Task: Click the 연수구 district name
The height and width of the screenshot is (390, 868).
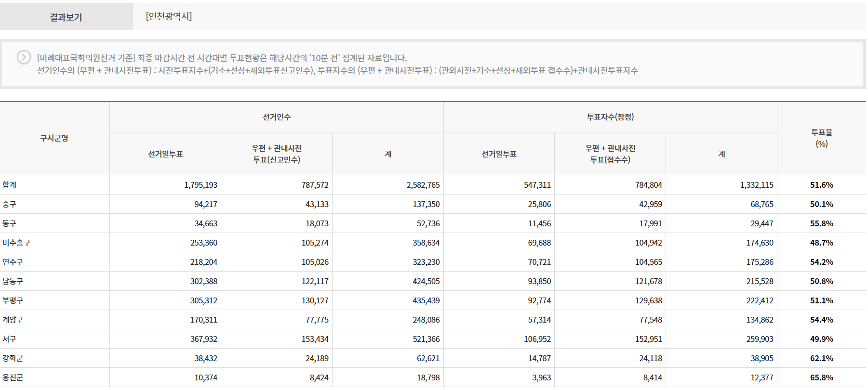Action: coord(13,262)
